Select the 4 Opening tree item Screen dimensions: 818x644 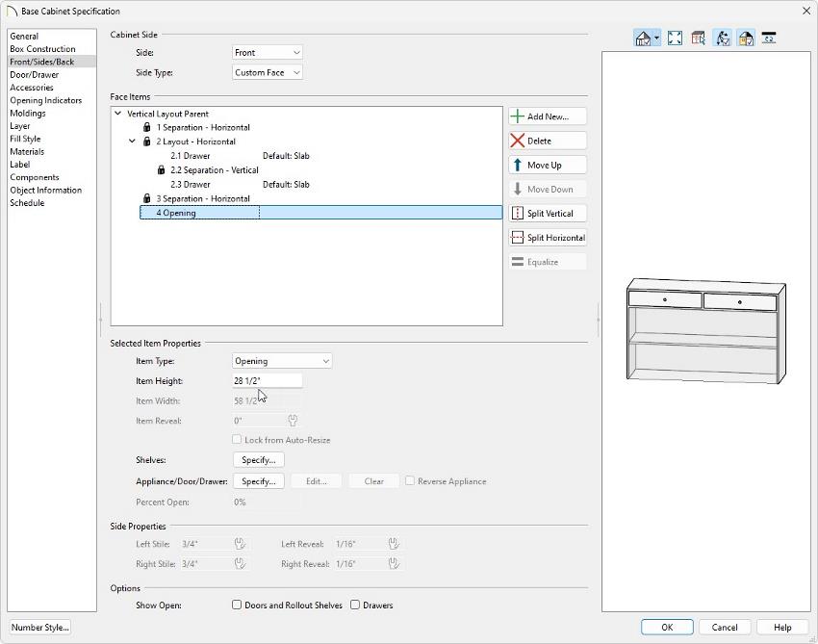coord(320,213)
